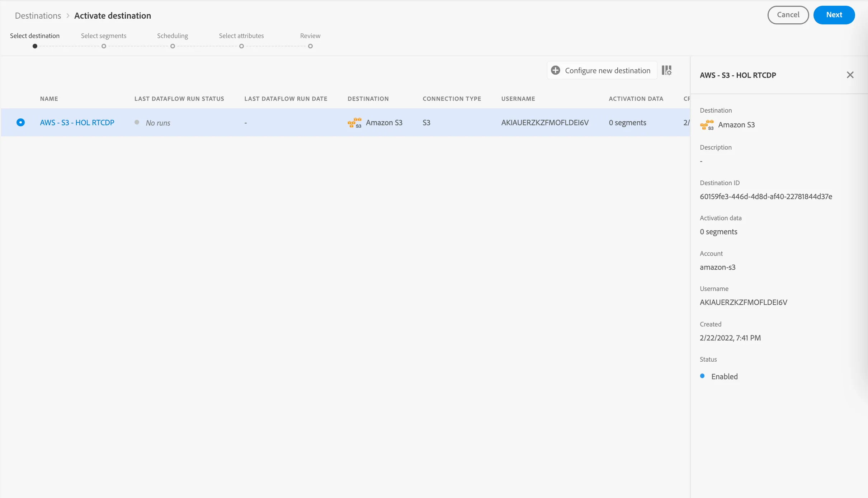The height and width of the screenshot is (498, 868).
Task: Click the S3 connection type cell
Action: 426,123
